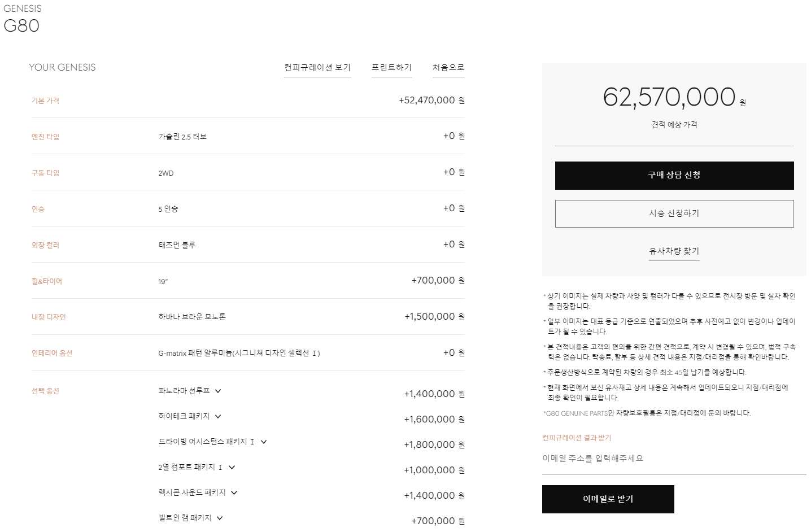
Task: Expand the 하이테크 패키지 option chevron
Action: (218, 416)
